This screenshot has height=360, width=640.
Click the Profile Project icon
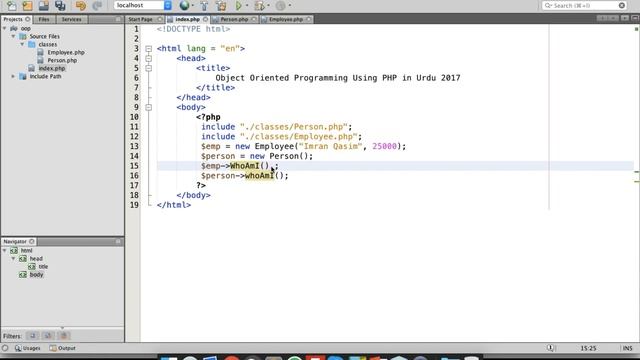pyautogui.click(x=280, y=5)
